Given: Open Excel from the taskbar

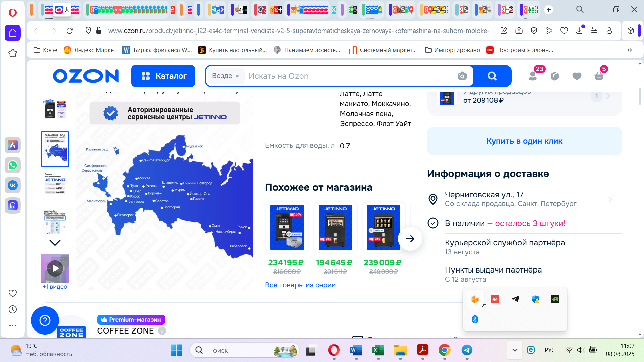Looking at the screenshot, I should [378, 350].
